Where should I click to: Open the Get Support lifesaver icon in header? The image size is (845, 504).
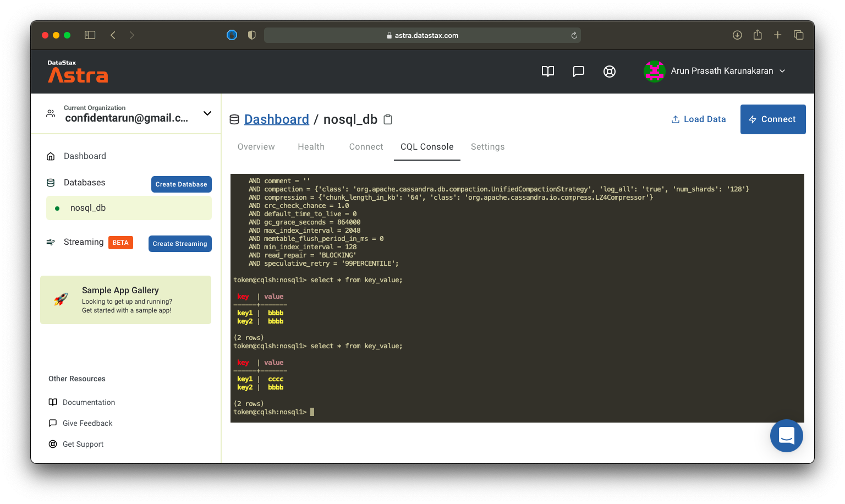(609, 71)
